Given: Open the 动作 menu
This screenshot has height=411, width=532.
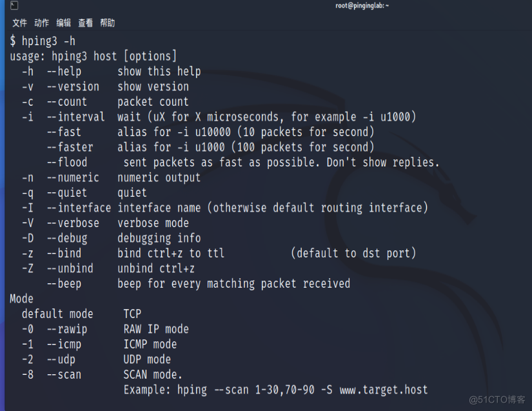Looking at the screenshot, I should (x=41, y=23).
